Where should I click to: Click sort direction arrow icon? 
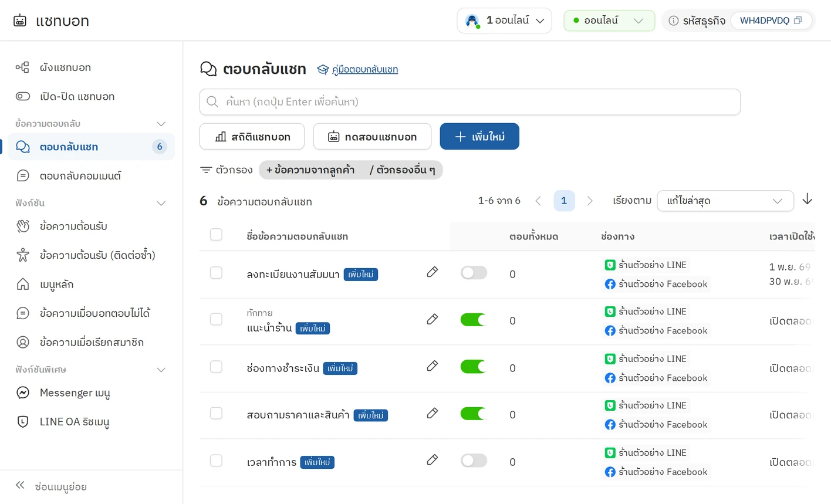click(808, 199)
